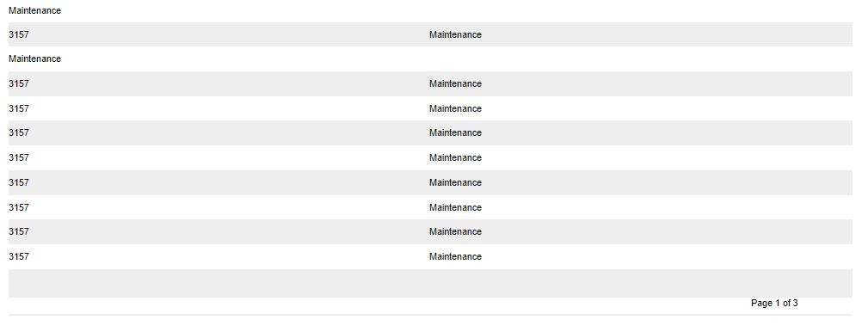Click the empty gray row above page indicator
This screenshot has height=332, width=868.
(430, 283)
